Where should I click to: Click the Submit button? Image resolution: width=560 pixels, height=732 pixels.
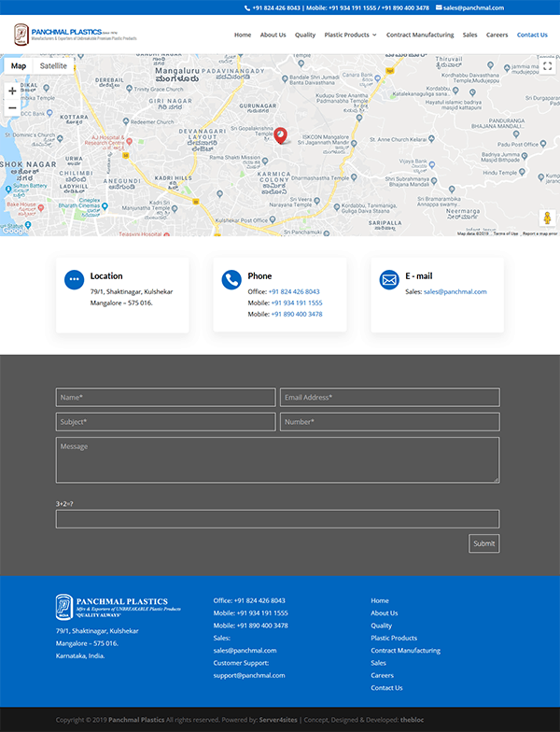pyautogui.click(x=483, y=543)
